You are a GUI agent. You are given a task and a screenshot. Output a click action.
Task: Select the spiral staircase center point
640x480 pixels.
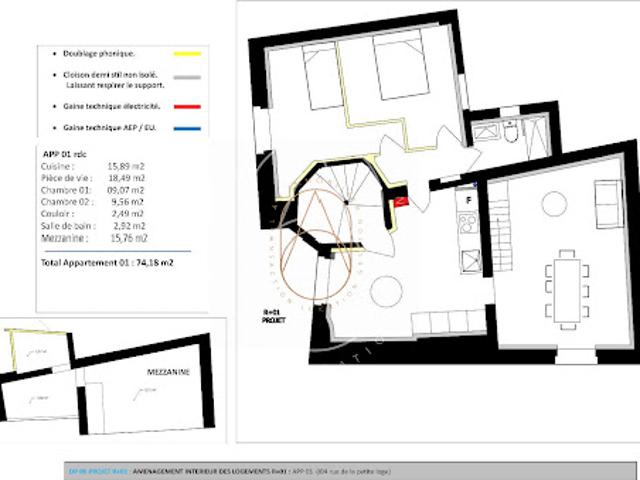pyautogui.click(x=346, y=202)
